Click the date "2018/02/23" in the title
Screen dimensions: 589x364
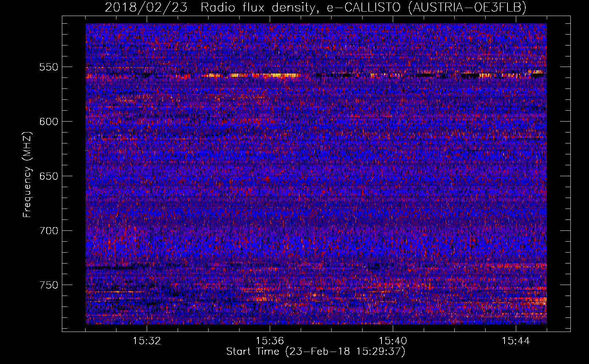[146, 7]
